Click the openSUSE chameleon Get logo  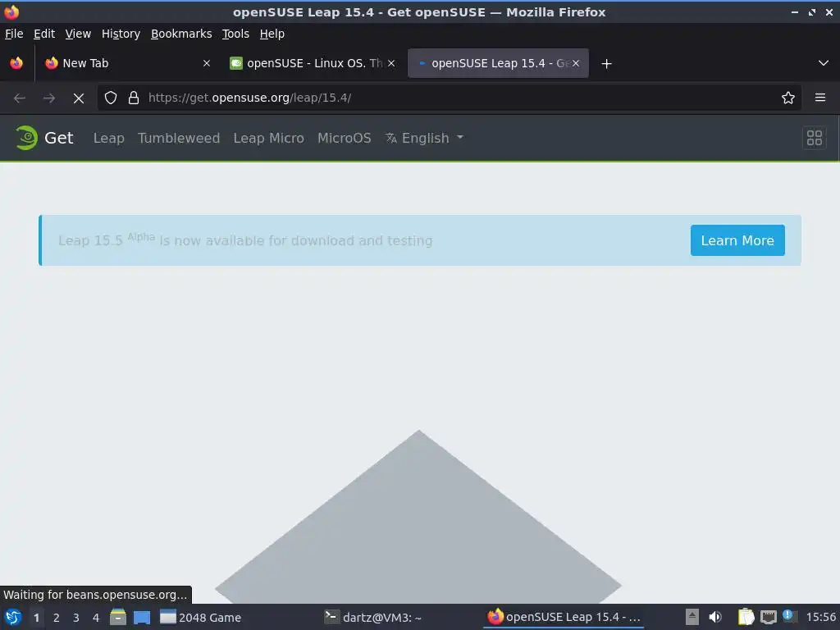tap(44, 138)
